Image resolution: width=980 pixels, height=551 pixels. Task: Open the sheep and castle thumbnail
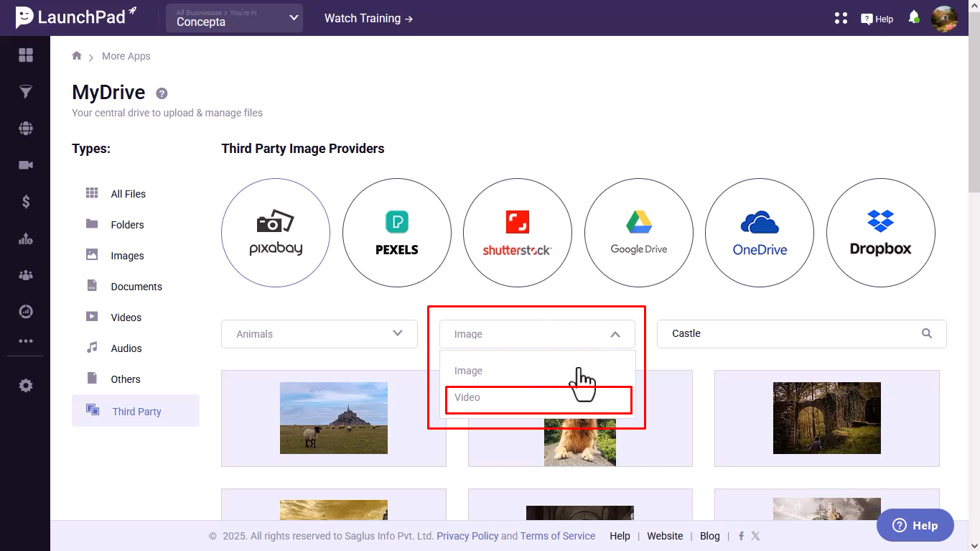[334, 418]
